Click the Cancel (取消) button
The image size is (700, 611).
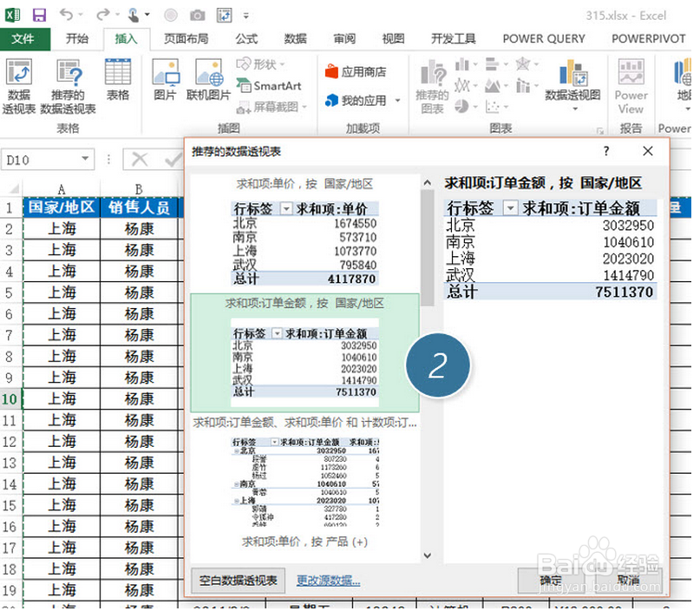629,580
